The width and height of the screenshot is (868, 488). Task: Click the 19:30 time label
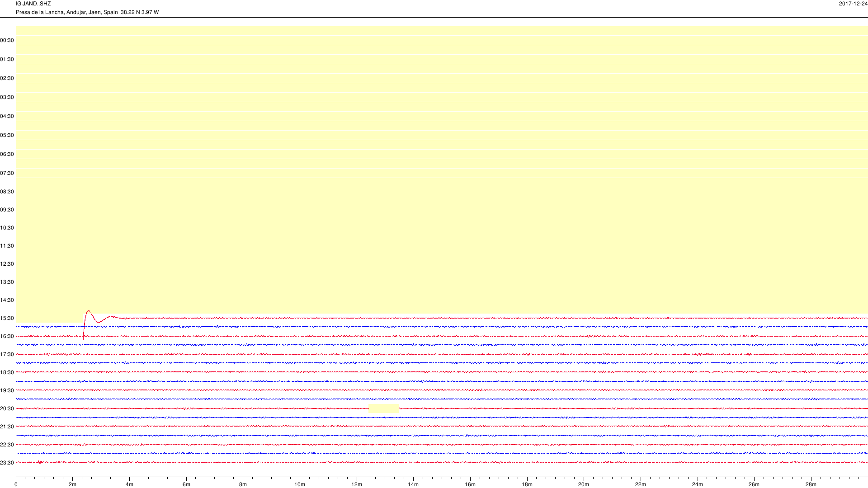(7, 390)
